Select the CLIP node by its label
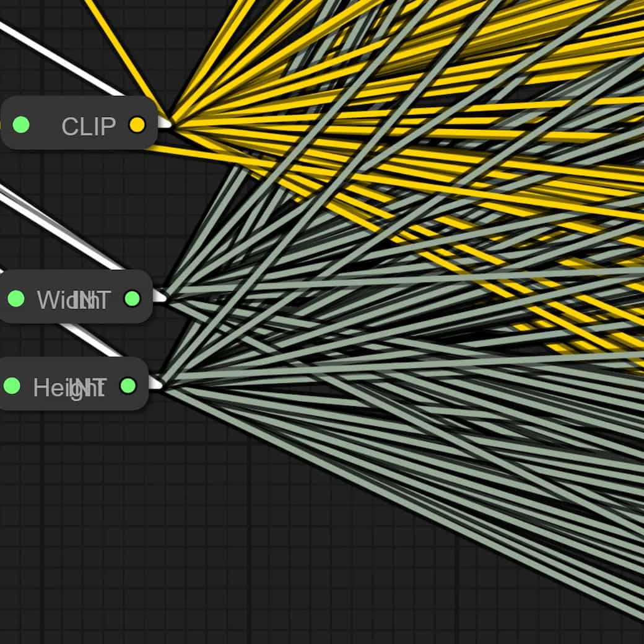Viewport: 644px width, 644px height. pyautogui.click(x=89, y=126)
